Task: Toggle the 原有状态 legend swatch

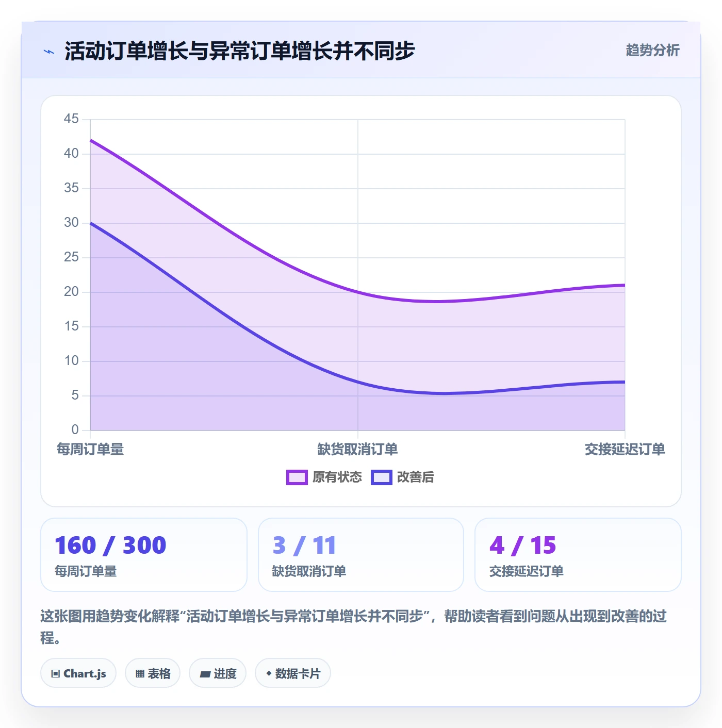Action: click(x=297, y=477)
